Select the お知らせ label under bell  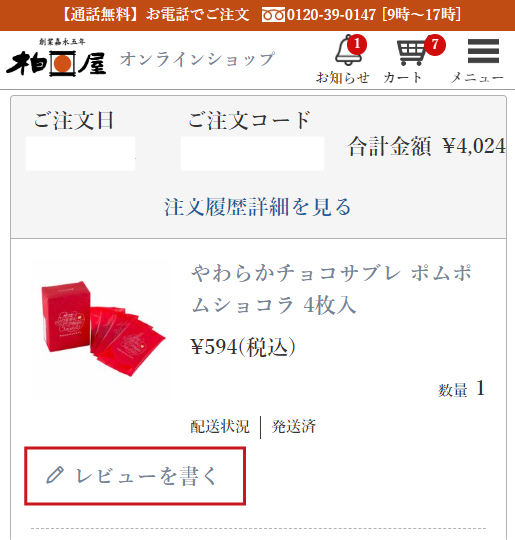pos(343,77)
